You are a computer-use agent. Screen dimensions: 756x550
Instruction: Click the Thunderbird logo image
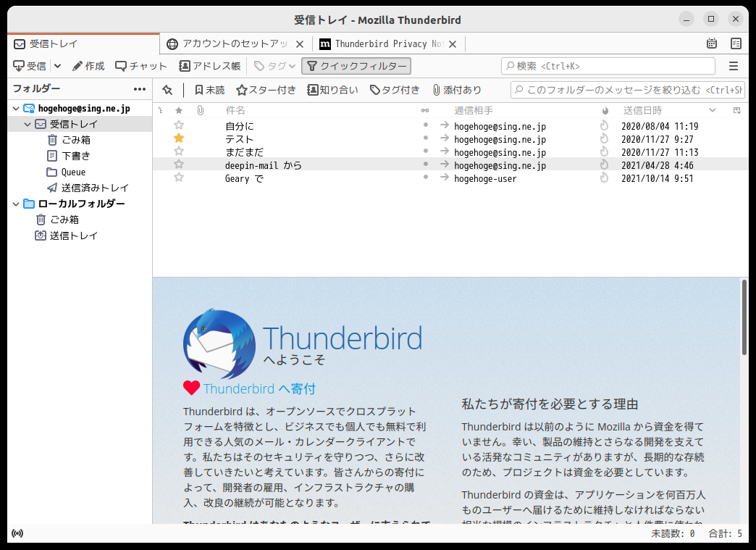(219, 343)
